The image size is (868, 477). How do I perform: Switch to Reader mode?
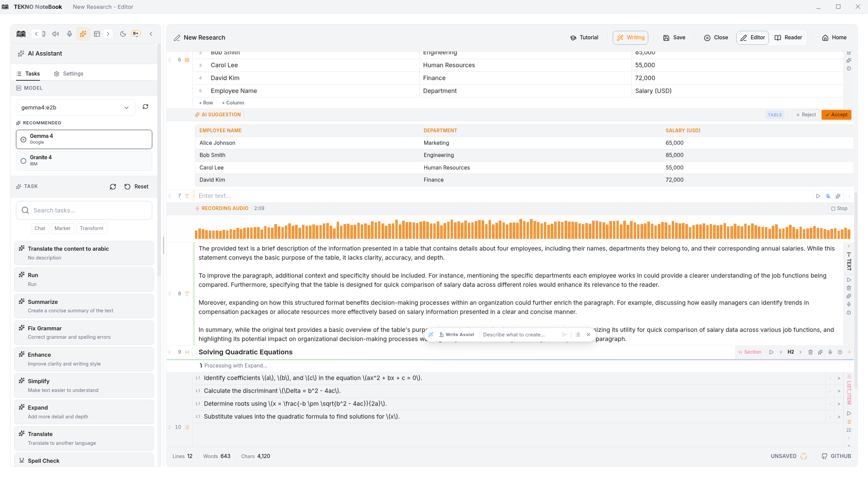click(x=788, y=38)
